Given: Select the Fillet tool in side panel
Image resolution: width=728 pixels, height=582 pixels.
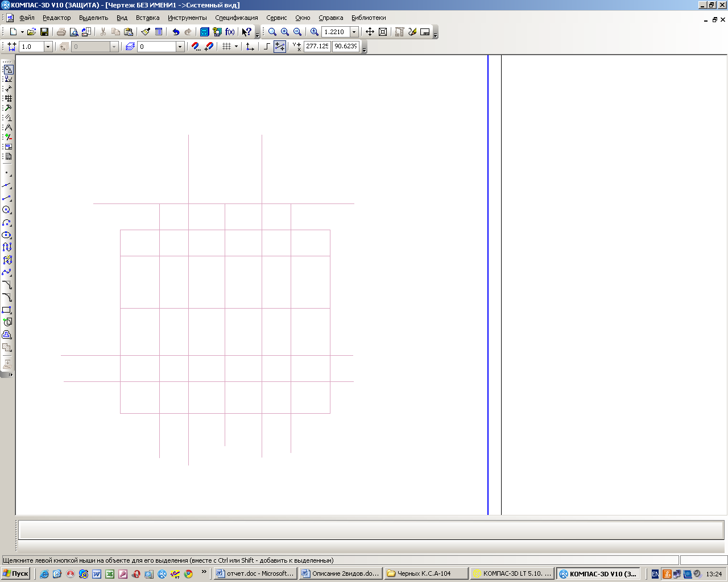Looking at the screenshot, I should click(x=7, y=298).
